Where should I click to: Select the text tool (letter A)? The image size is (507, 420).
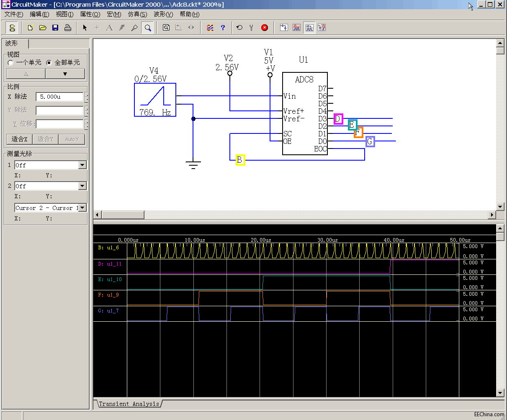110,28
